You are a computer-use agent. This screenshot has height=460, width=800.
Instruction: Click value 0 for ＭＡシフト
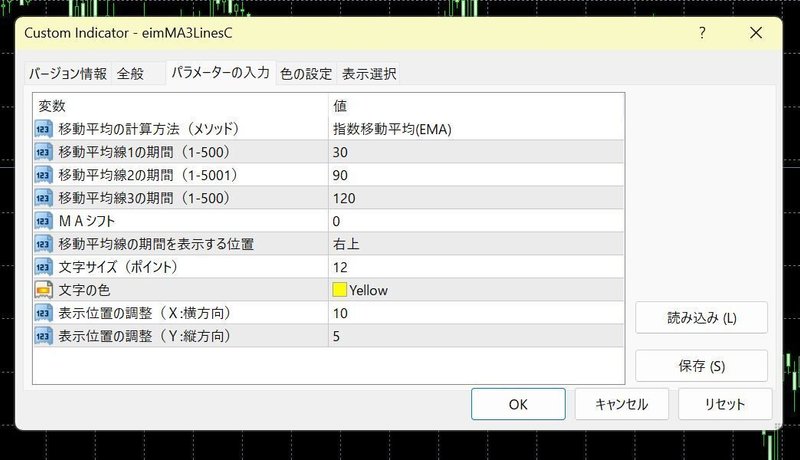coord(336,221)
